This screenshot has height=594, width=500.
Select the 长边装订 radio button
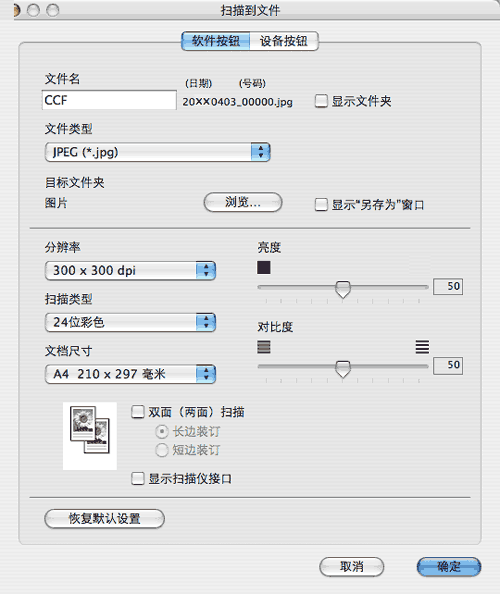(x=162, y=431)
